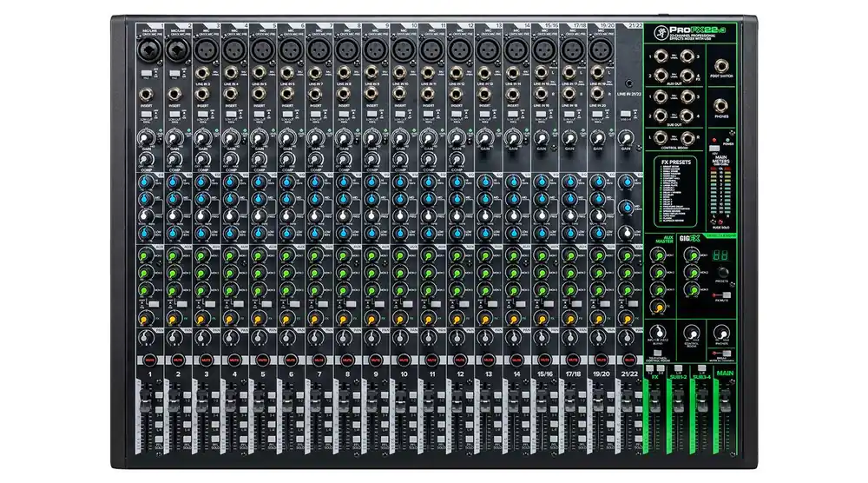This screenshot has width=868, height=483.
Task: Click channel 6 XLR mic input
Action: (x=291, y=50)
